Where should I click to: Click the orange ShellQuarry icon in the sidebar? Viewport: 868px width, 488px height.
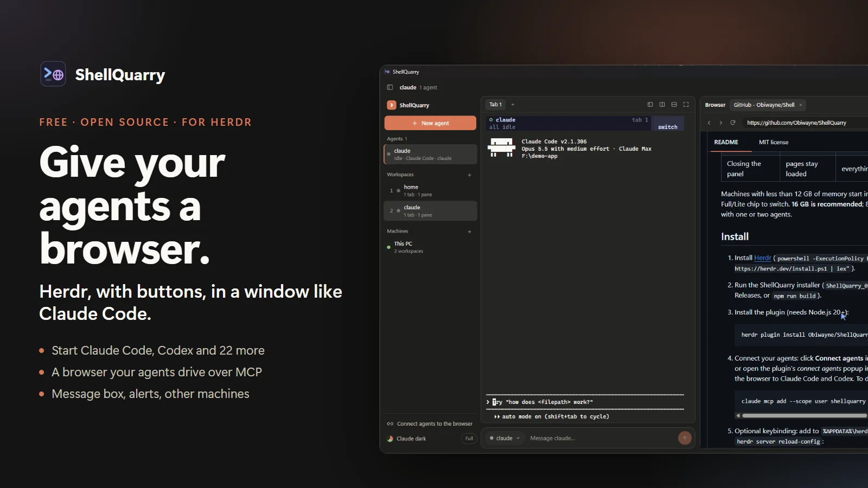[391, 105]
